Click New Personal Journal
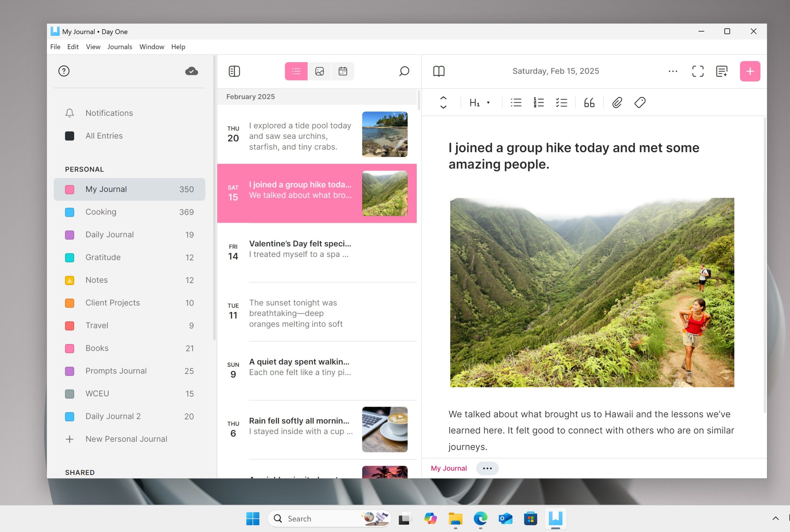Screen dimensions: 790x532 (126, 439)
